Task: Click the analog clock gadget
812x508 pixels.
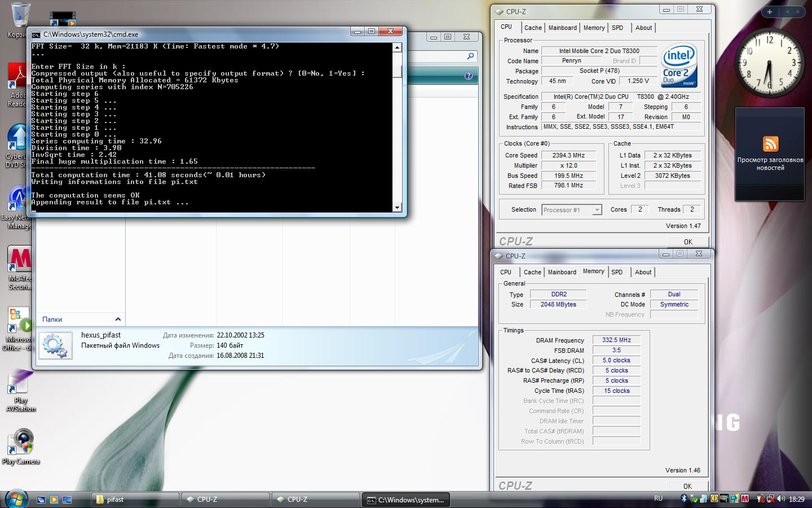Action: click(x=770, y=62)
